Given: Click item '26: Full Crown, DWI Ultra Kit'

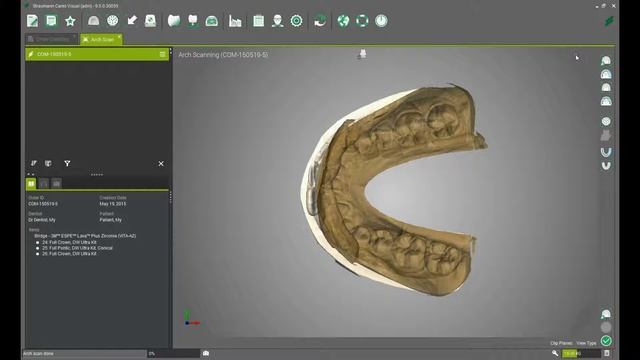Looking at the screenshot, I should pyautogui.click(x=69, y=253).
